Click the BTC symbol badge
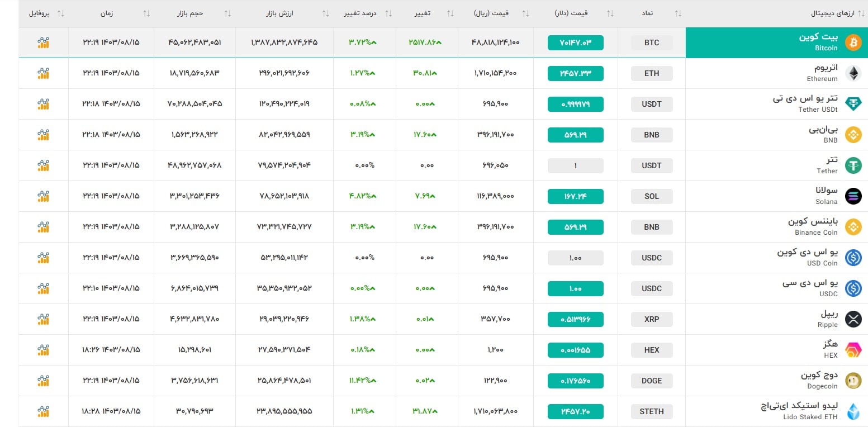The image size is (868, 427). pos(652,42)
